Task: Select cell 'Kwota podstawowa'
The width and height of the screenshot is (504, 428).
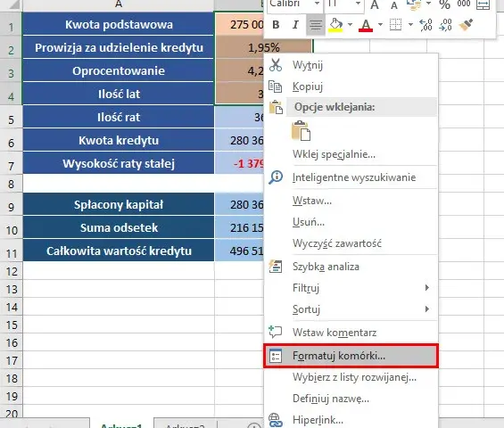Action: click(x=119, y=24)
